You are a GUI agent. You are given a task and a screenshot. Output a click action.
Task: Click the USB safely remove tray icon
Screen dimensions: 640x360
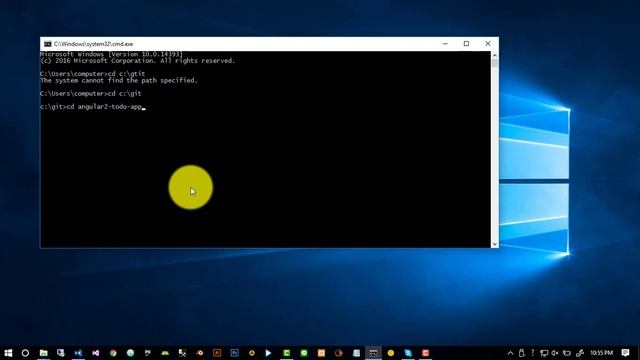point(522,353)
